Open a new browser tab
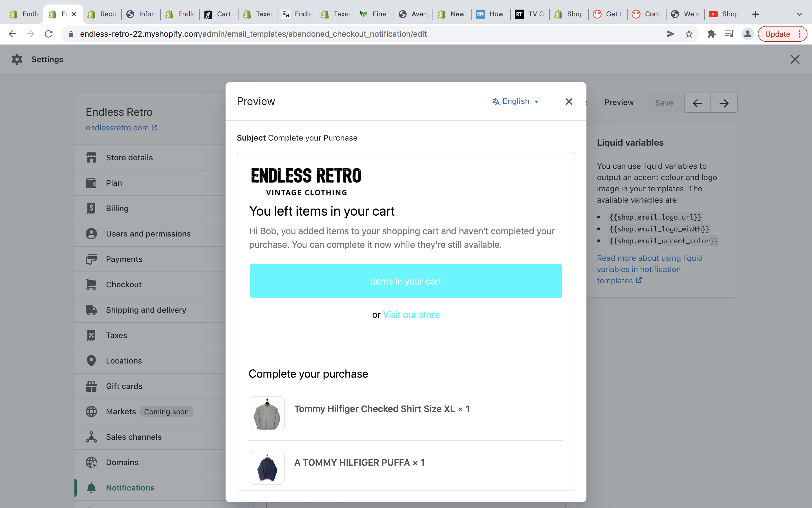 coord(755,14)
